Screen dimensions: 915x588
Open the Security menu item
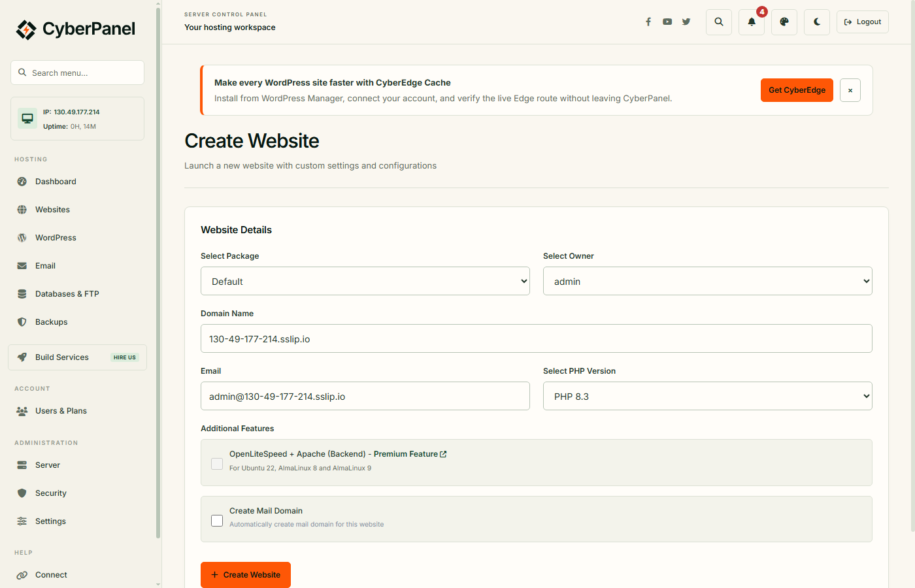click(x=77, y=493)
